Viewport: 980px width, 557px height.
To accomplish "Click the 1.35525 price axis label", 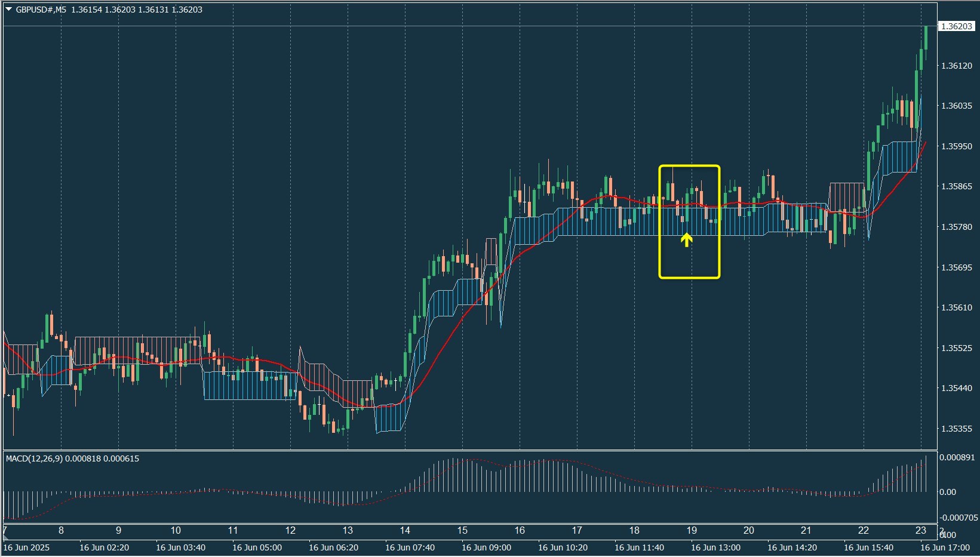I will click(957, 348).
